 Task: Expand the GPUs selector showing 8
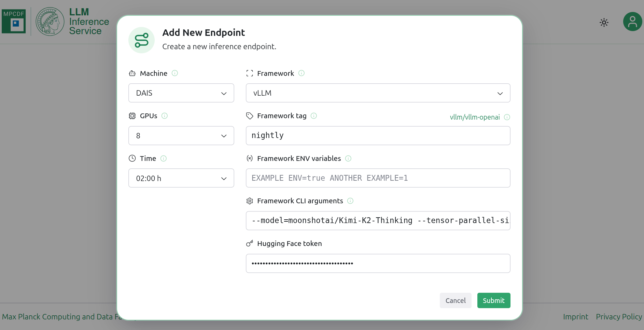pos(181,136)
